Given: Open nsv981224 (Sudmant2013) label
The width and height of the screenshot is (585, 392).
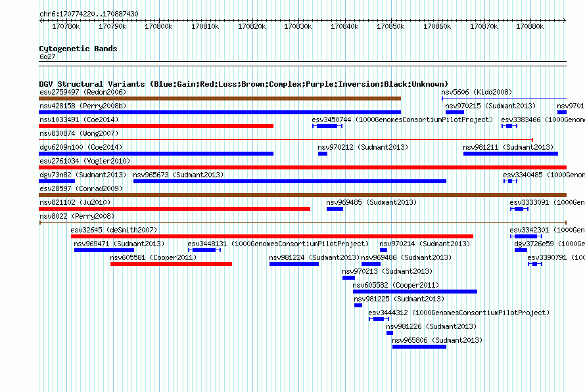Looking at the screenshot, I should click(x=314, y=257).
